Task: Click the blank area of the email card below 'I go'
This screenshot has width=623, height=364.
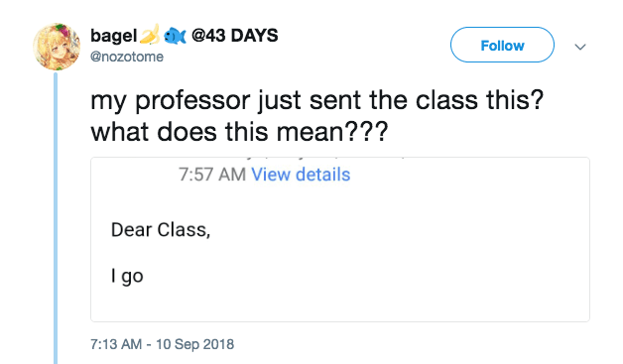Action: tap(340, 304)
